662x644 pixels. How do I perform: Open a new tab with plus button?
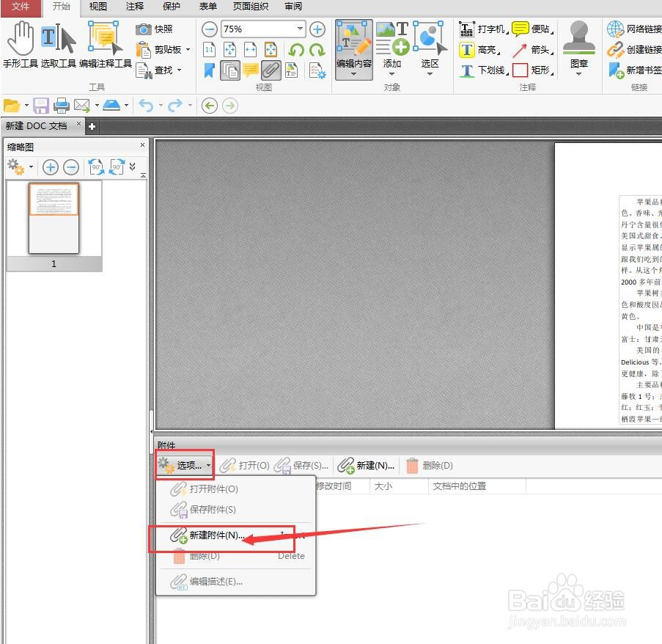coord(92,126)
